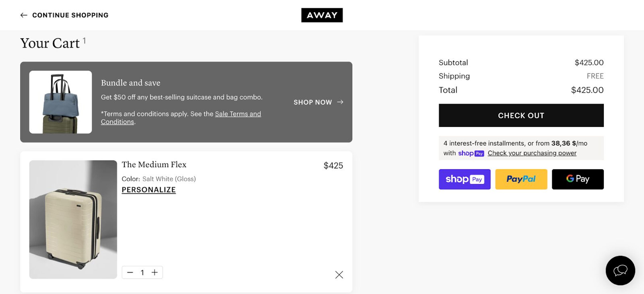Decrease quantity with the minus icon

click(x=130, y=272)
